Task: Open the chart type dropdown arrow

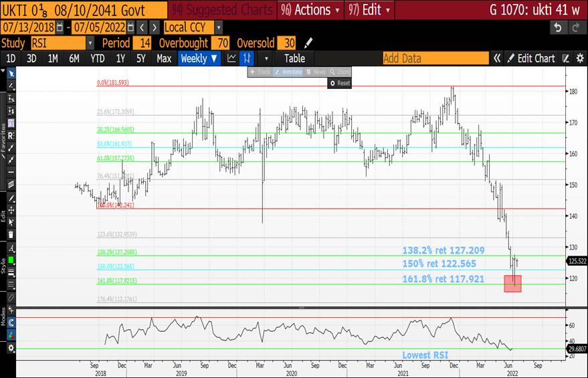Action: point(266,58)
